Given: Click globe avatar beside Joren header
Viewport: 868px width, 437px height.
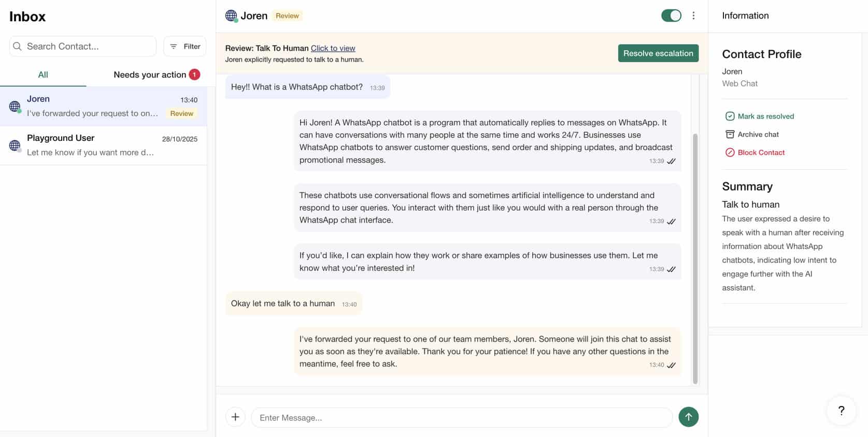Looking at the screenshot, I should click(231, 16).
